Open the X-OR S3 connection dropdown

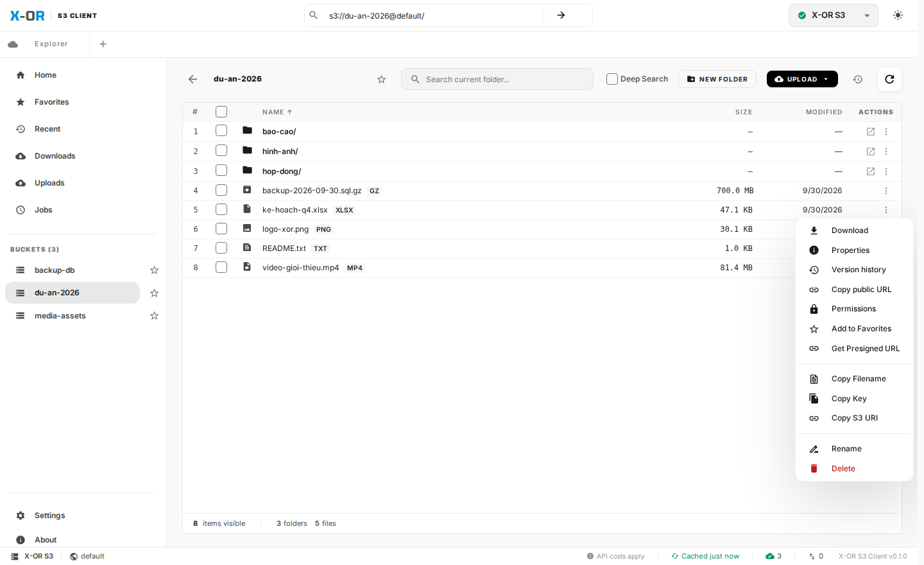(x=834, y=15)
